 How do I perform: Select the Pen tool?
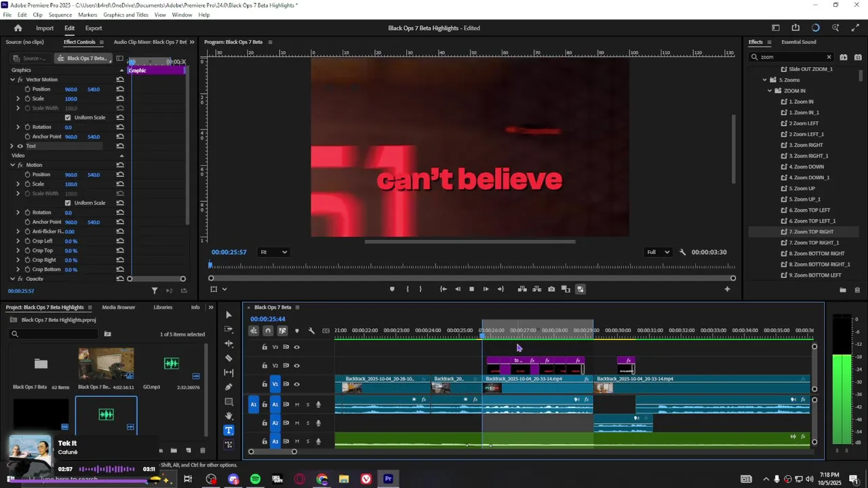point(229,387)
